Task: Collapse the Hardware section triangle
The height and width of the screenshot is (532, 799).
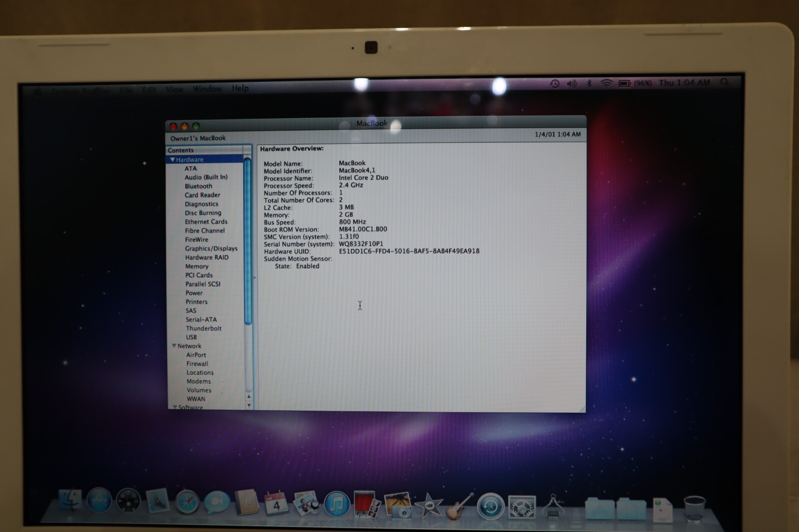Action: click(x=172, y=160)
